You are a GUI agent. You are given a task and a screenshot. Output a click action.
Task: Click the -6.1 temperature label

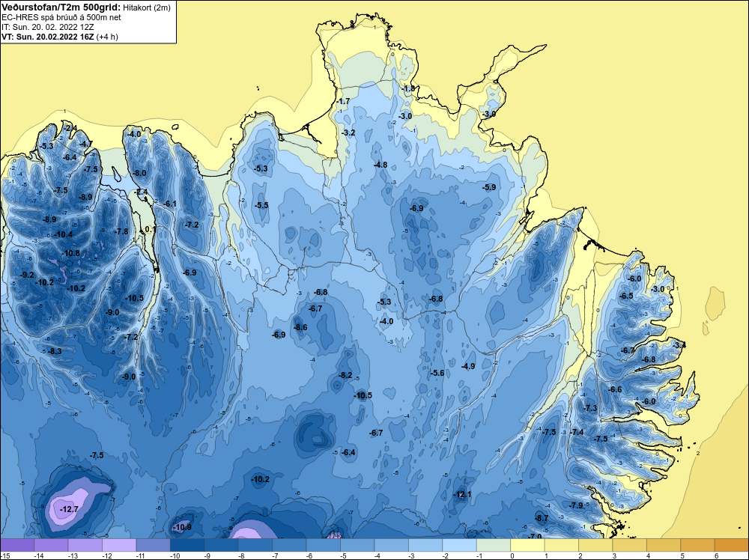click(x=170, y=204)
